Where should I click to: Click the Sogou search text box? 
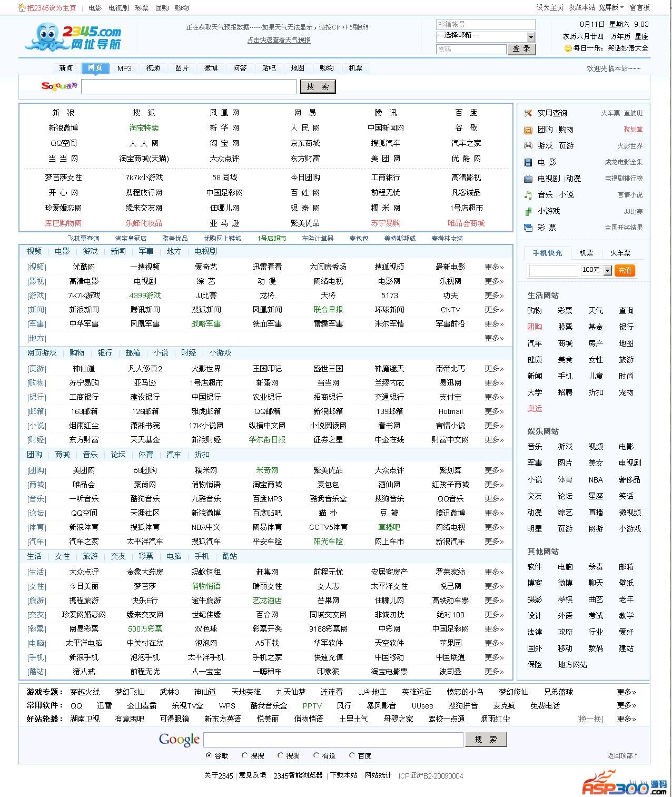coord(189,87)
